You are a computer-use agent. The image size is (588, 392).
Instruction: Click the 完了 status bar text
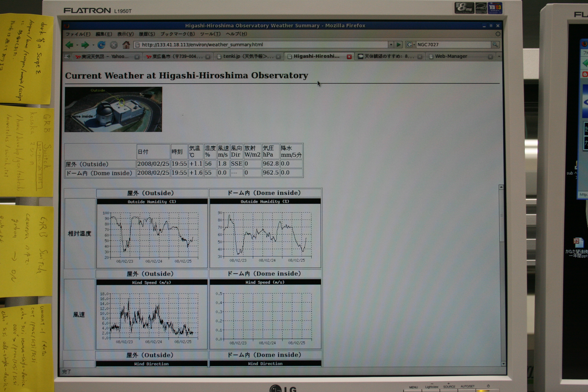[67, 372]
